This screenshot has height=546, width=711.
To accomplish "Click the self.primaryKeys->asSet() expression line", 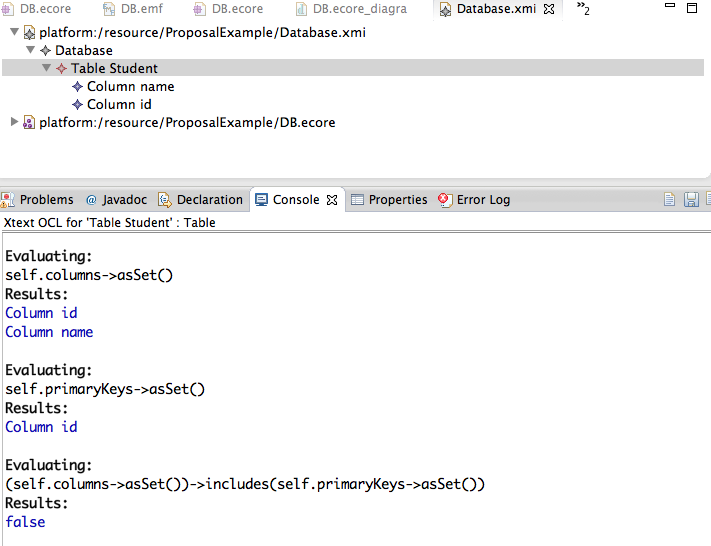I will click(105, 389).
